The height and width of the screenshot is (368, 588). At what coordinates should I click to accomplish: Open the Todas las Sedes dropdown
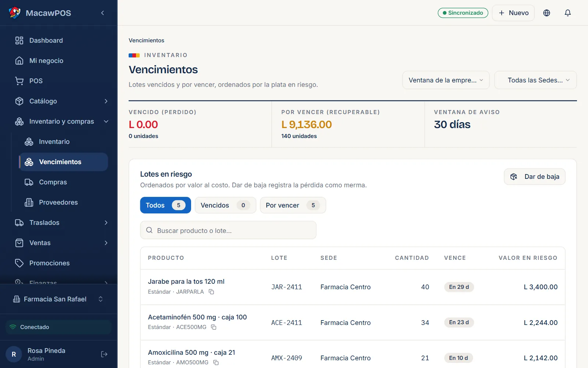[x=535, y=80]
